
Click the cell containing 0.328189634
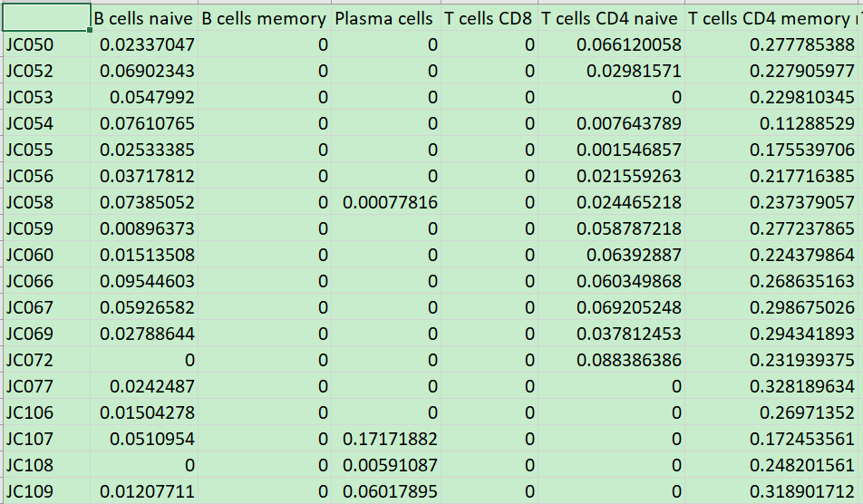pyautogui.click(x=774, y=387)
